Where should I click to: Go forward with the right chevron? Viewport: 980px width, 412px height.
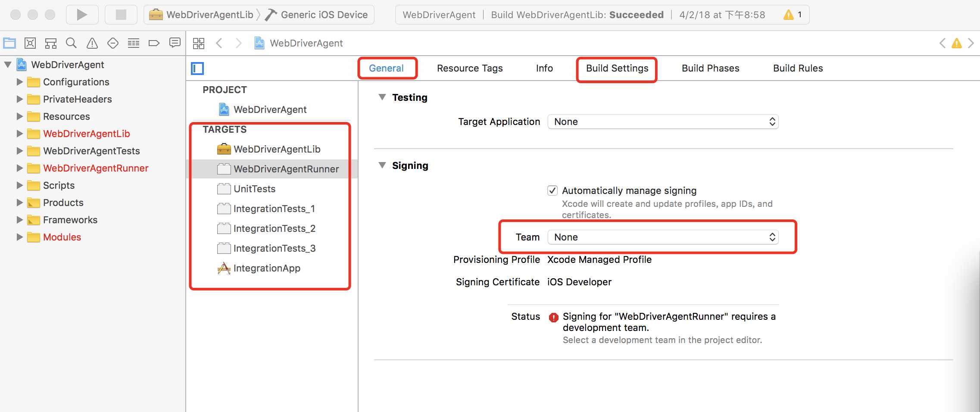pos(239,43)
